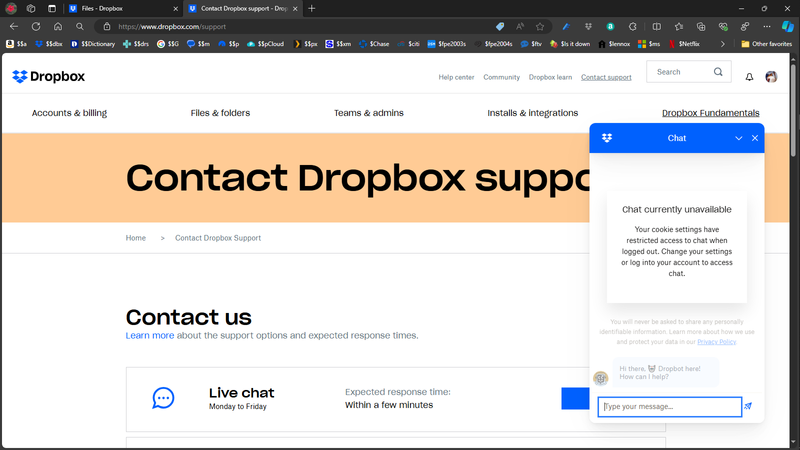Screen dimensions: 800x450
Task: Click the Home breadcrumb link
Action: pyautogui.click(x=136, y=238)
